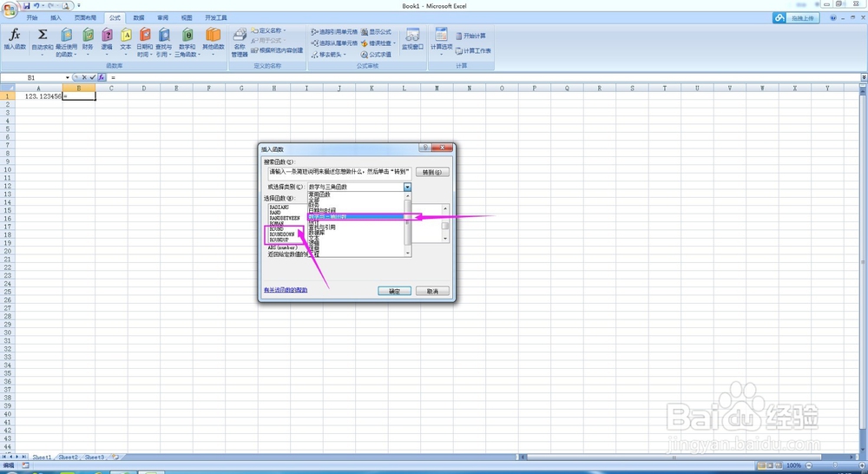Select RADIANS in the function list
The width and height of the screenshot is (868, 474).
(279, 207)
